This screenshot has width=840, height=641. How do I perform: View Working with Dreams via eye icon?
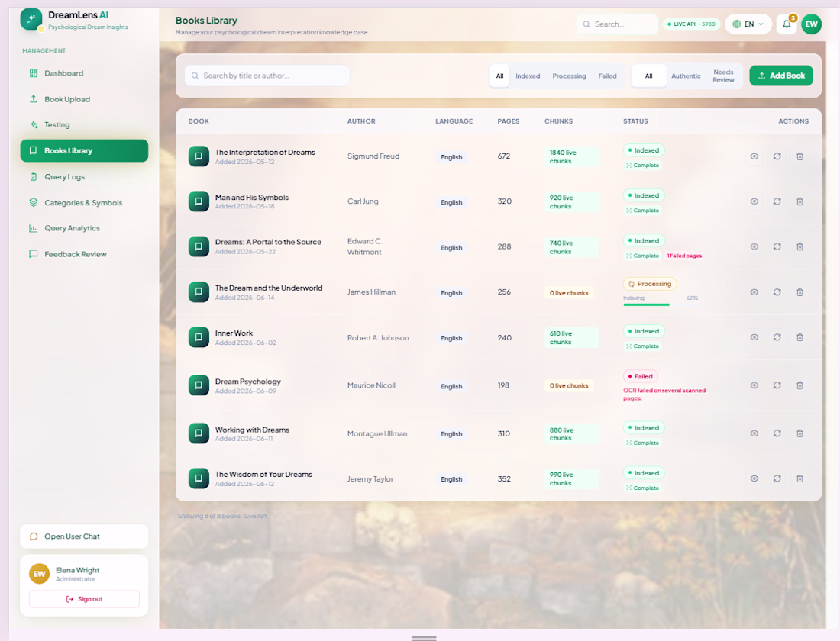(x=754, y=433)
